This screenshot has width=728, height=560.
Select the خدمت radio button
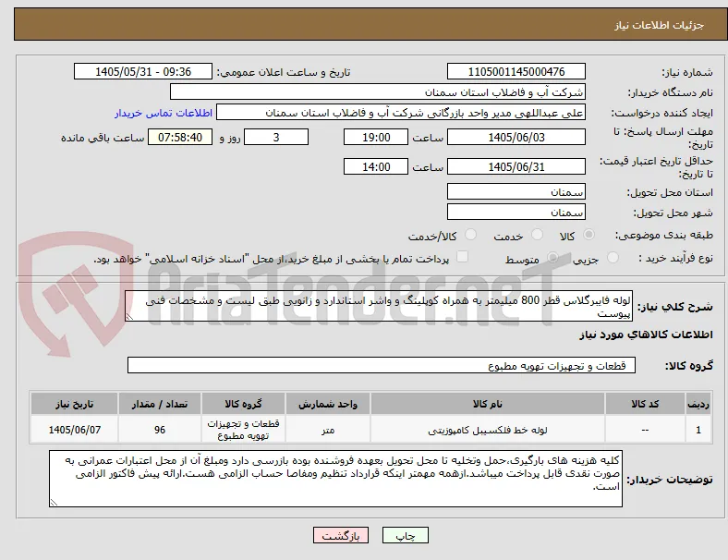[537, 235]
